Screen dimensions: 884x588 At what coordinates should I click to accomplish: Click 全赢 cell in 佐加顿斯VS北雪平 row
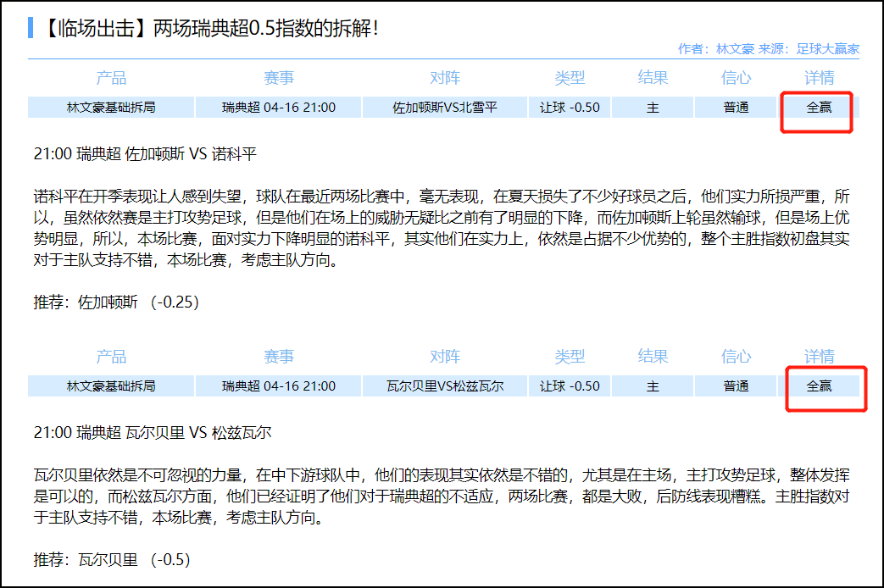[819, 107]
